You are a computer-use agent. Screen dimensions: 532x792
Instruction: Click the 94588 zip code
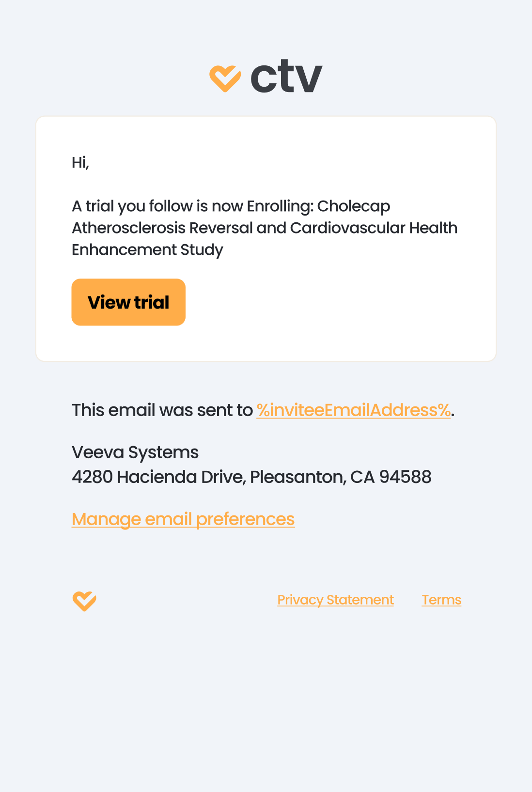tap(405, 477)
